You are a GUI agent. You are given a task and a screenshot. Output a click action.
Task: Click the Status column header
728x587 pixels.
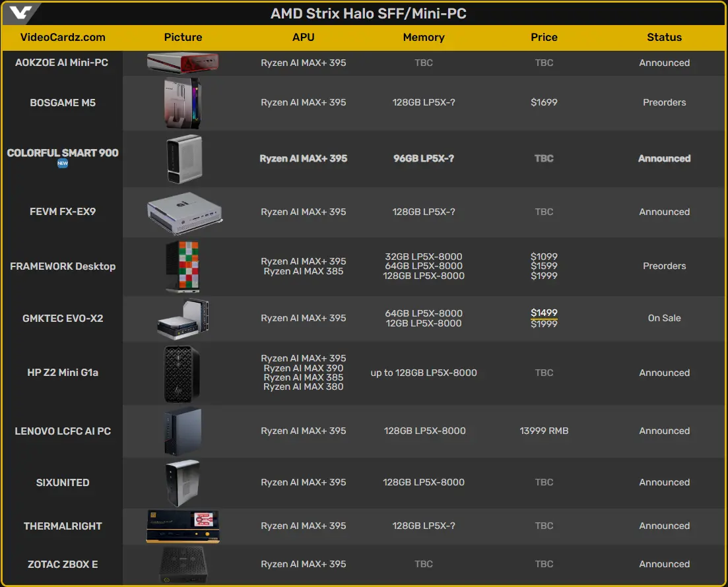[665, 37]
